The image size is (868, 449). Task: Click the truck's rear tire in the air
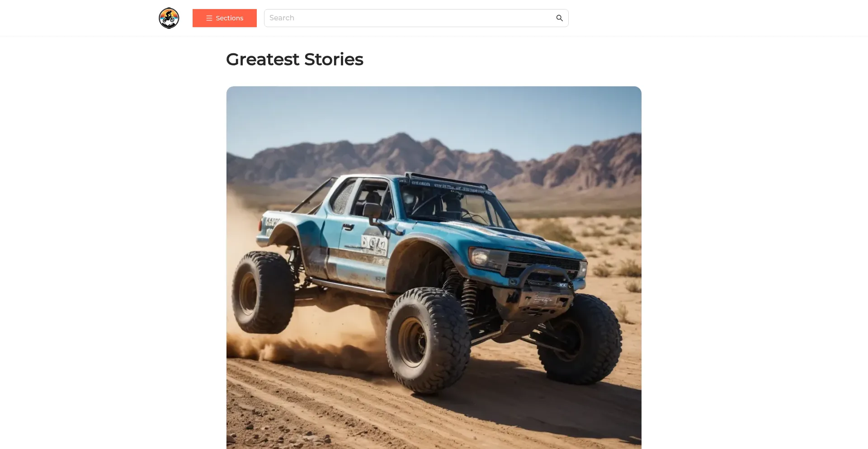(x=262, y=293)
